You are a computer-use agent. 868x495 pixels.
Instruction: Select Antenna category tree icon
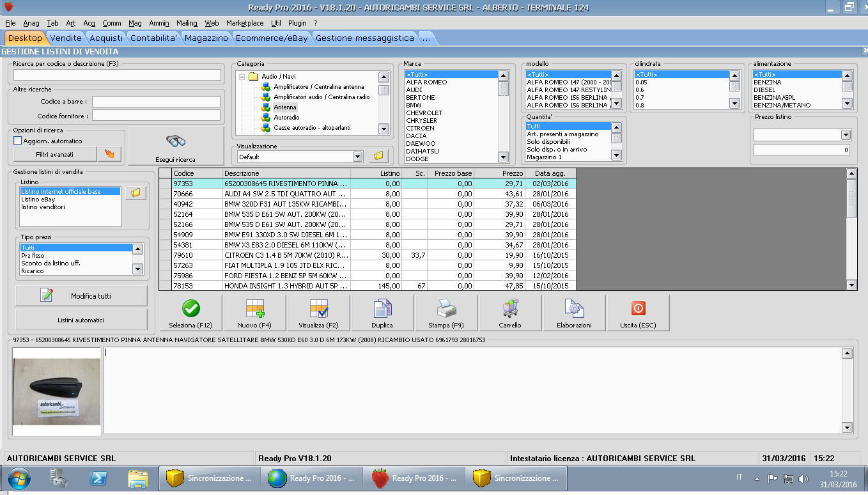(x=267, y=107)
